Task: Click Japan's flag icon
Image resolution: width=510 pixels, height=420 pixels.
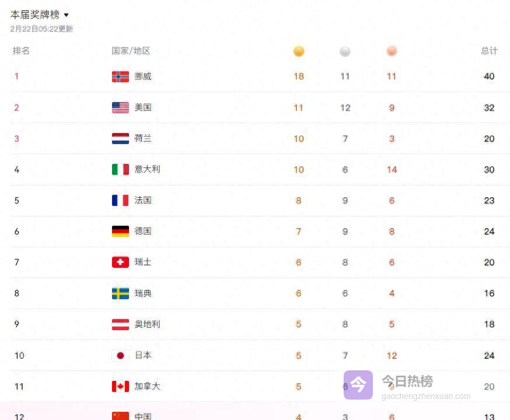Action: [120, 355]
